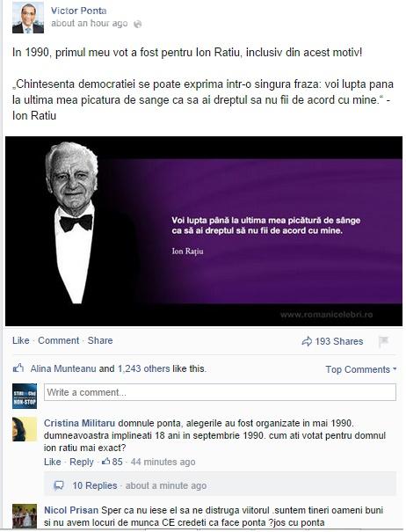The width and height of the screenshot is (406, 532).
Task: Click Comment under the post
Action: click(58, 340)
